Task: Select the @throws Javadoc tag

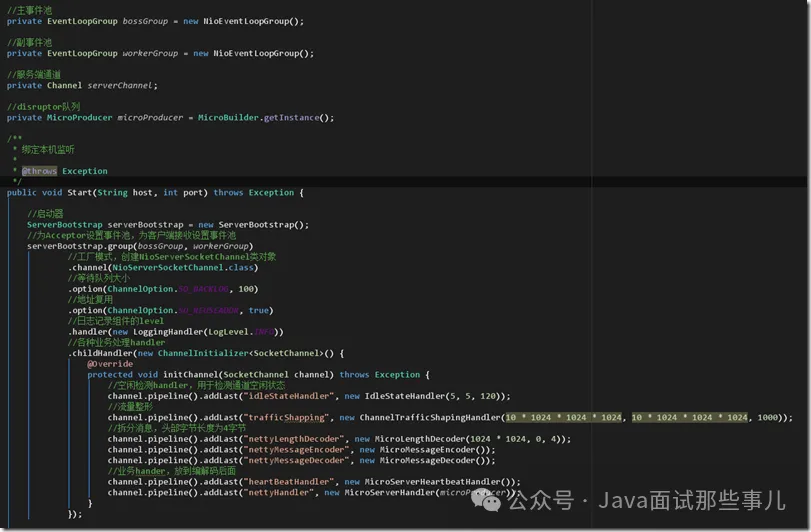Action: click(x=39, y=171)
